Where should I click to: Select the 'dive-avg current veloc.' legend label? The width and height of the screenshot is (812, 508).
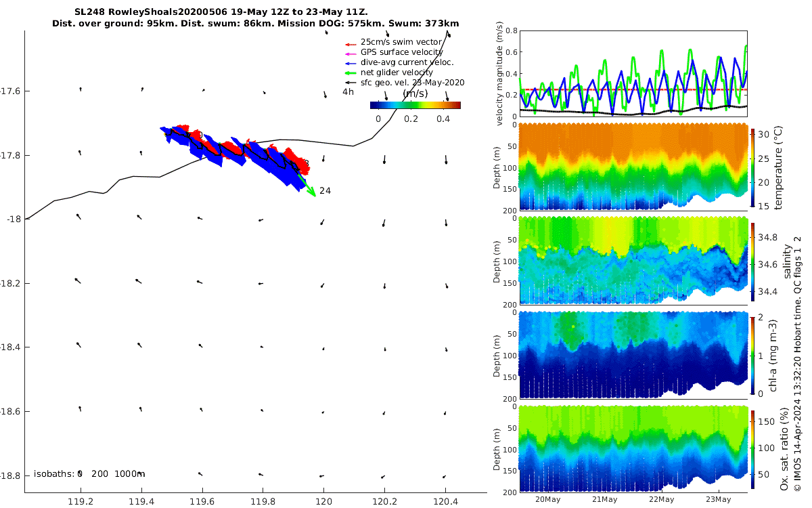(407, 62)
